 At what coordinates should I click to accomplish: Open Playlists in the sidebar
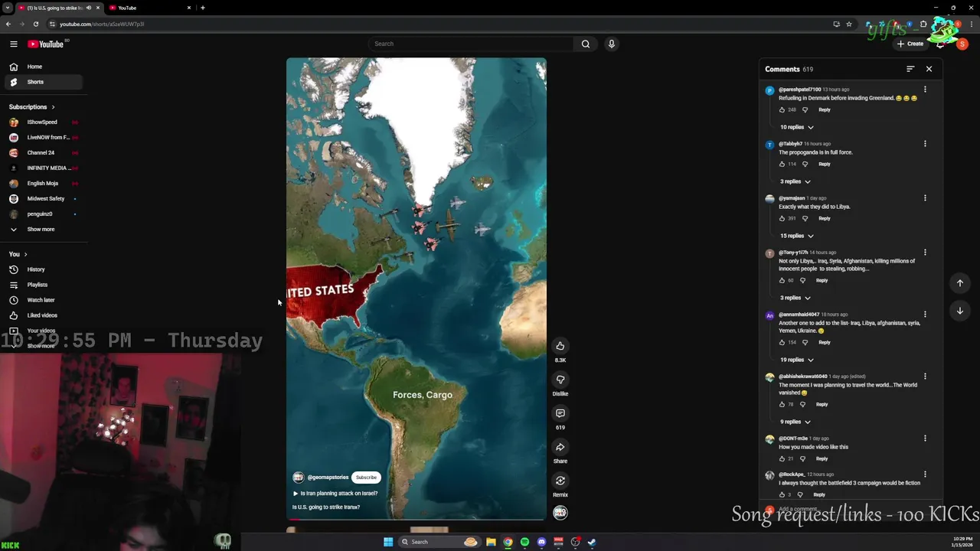(x=43, y=285)
